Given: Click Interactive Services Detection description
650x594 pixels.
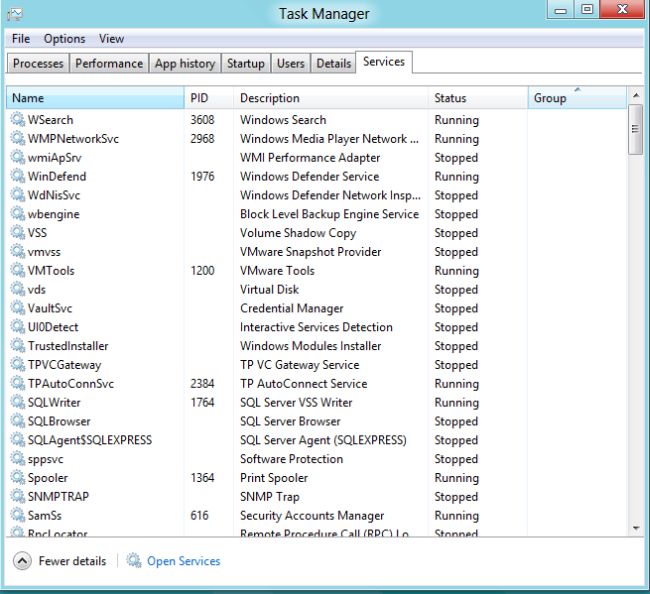Looking at the screenshot, I should pos(316,327).
